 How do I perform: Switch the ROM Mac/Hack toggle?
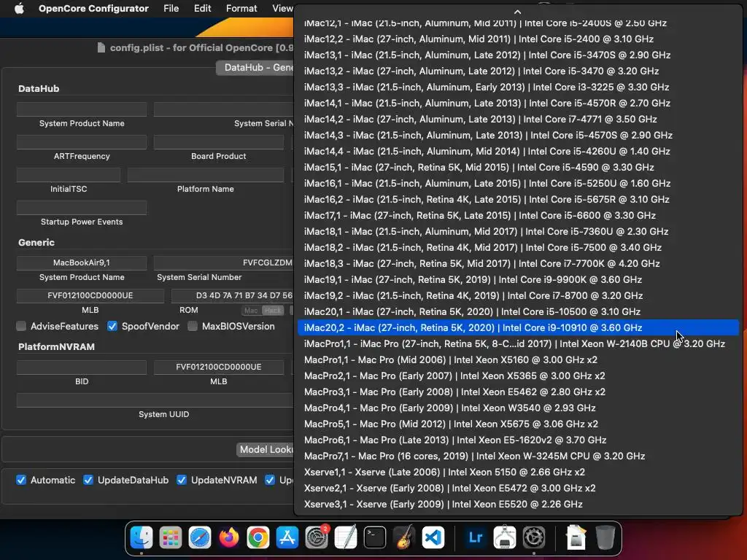tap(263, 311)
